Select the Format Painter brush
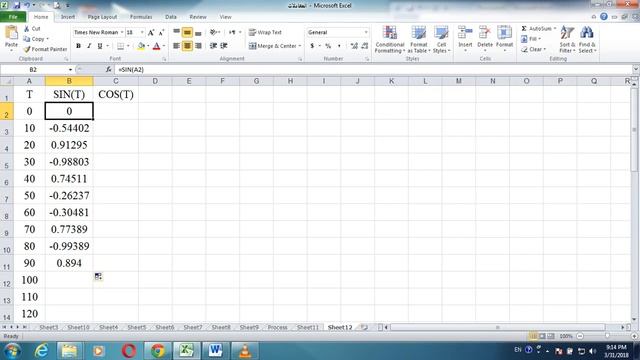 [27, 49]
